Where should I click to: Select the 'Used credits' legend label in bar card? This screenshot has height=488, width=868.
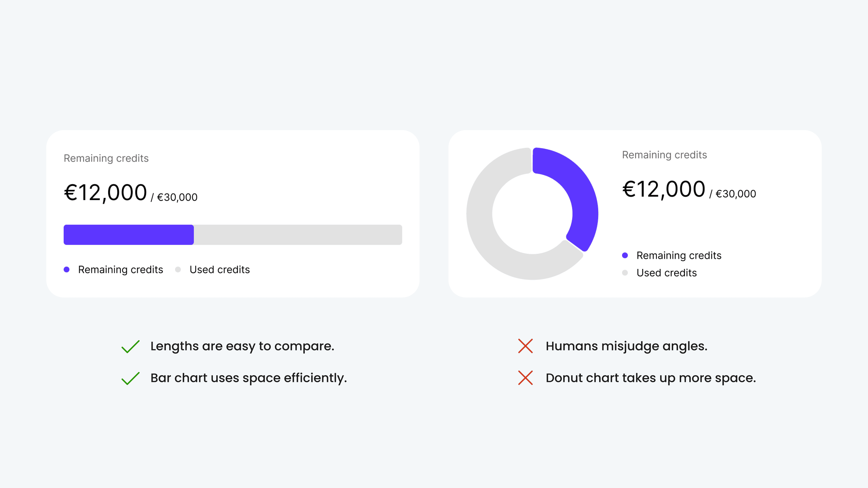[x=220, y=269]
